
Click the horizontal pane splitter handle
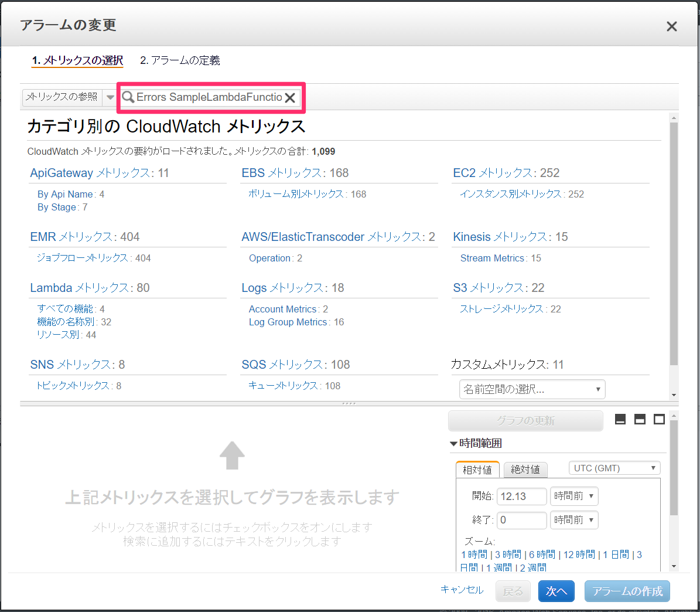click(x=349, y=403)
